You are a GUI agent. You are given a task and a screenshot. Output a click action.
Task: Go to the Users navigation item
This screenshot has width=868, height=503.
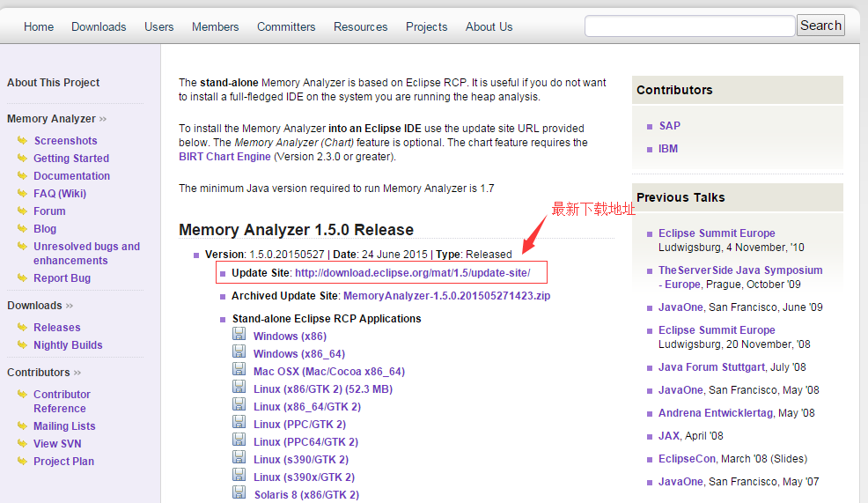(158, 26)
